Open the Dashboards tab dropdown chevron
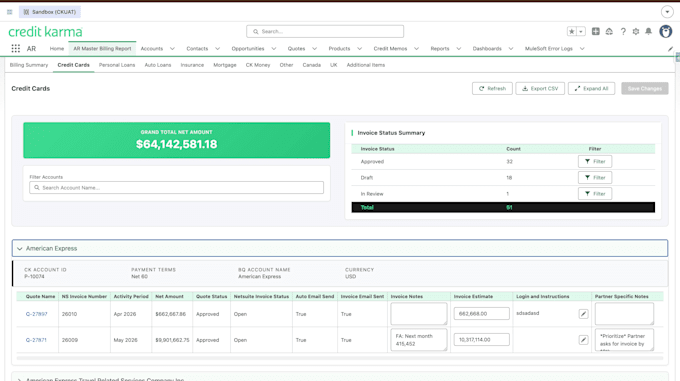680x381 pixels. 511,49
